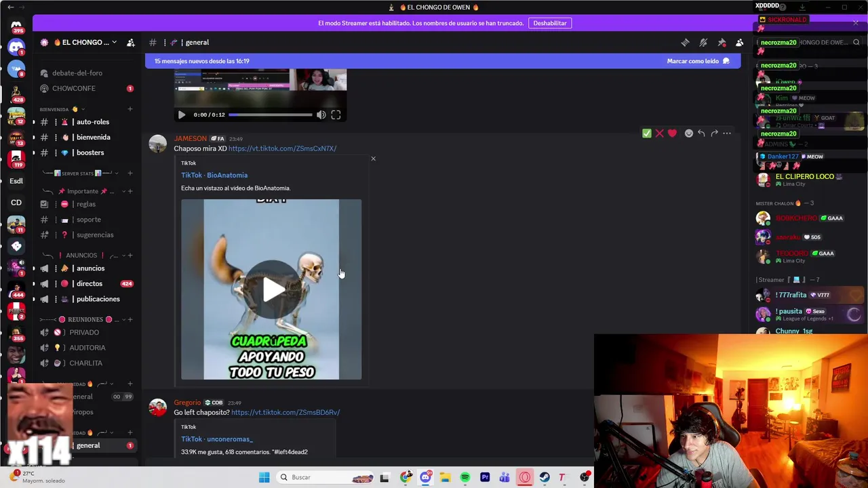868x488 pixels.
Task: Open Spotify from taskbar
Action: 465,477
